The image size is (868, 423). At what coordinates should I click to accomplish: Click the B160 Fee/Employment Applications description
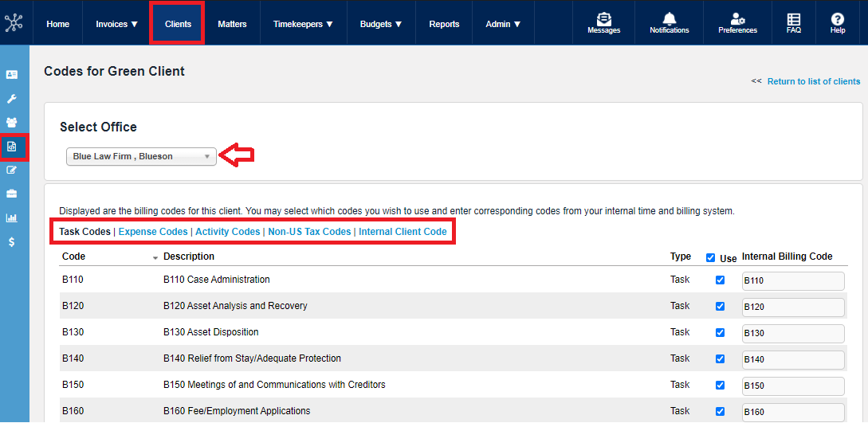tap(237, 411)
